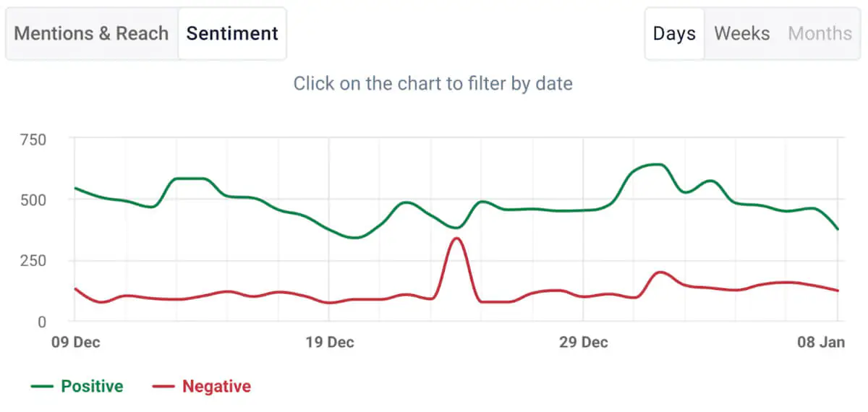Click the "Click on the chart" hint text
The height and width of the screenshot is (412, 868).
(x=433, y=84)
